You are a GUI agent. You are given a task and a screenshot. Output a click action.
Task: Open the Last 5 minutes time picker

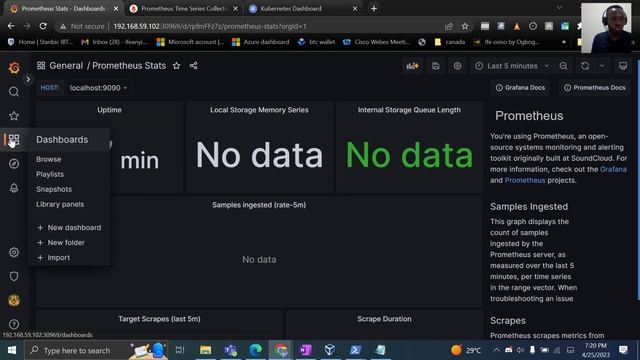512,66
